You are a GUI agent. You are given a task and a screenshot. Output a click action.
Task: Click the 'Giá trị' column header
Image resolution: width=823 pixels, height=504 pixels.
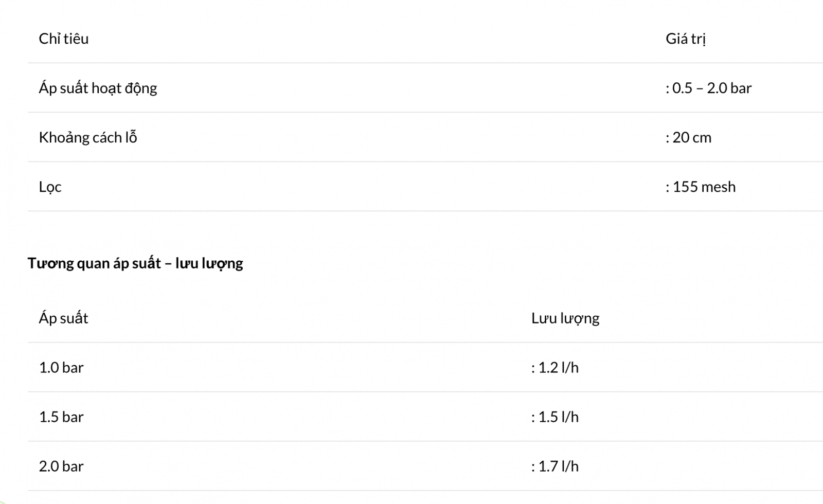pos(685,39)
